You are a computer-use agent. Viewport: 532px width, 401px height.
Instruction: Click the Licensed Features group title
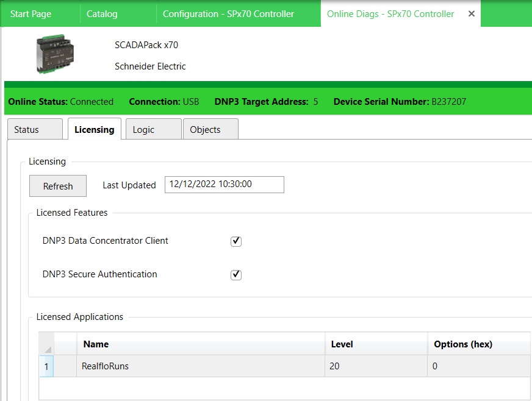pos(72,213)
